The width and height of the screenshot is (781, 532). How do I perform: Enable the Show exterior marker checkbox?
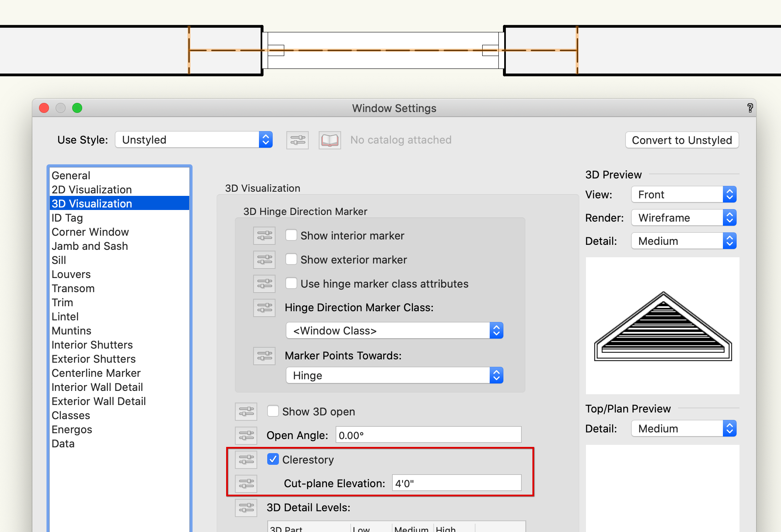tap(291, 259)
